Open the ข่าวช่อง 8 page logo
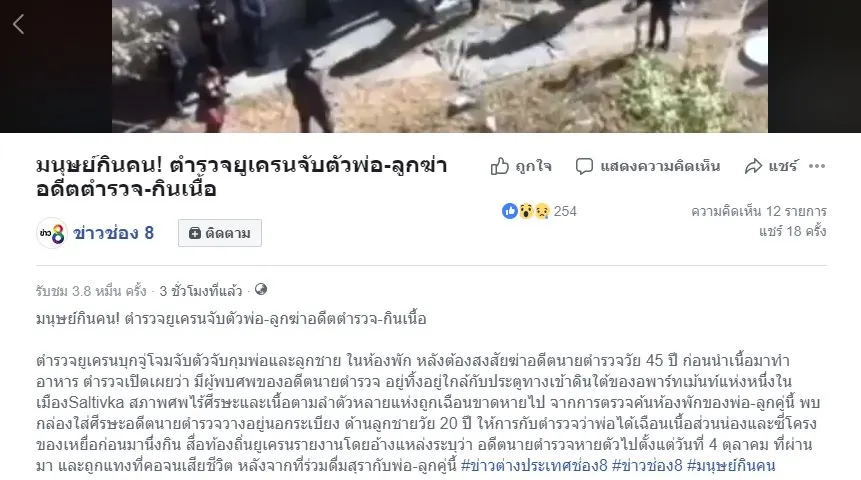 pos(52,233)
